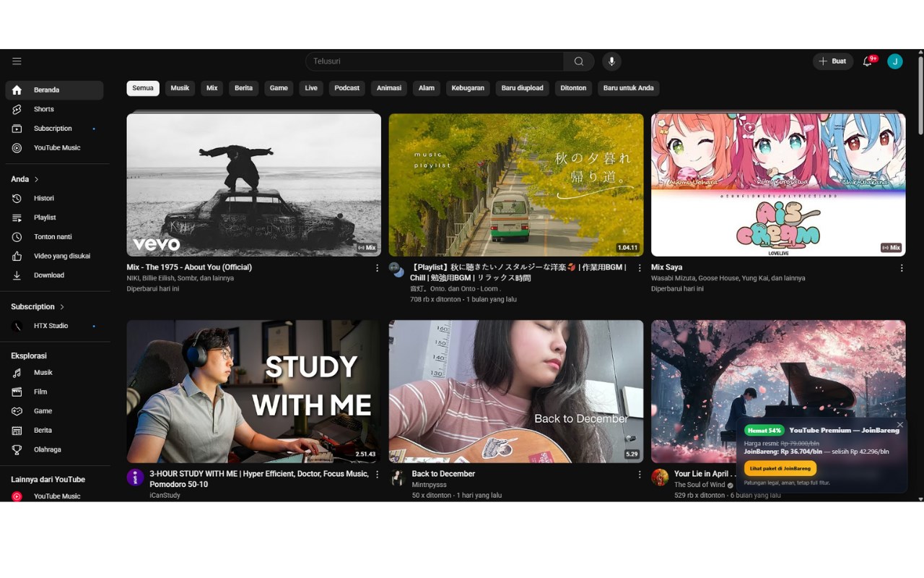Play the Back to December guitar thumbnail
This screenshot has height=578, width=924.
coord(516,391)
